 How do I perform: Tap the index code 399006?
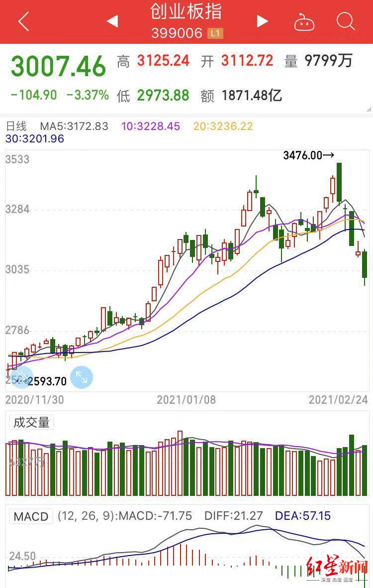point(177,33)
